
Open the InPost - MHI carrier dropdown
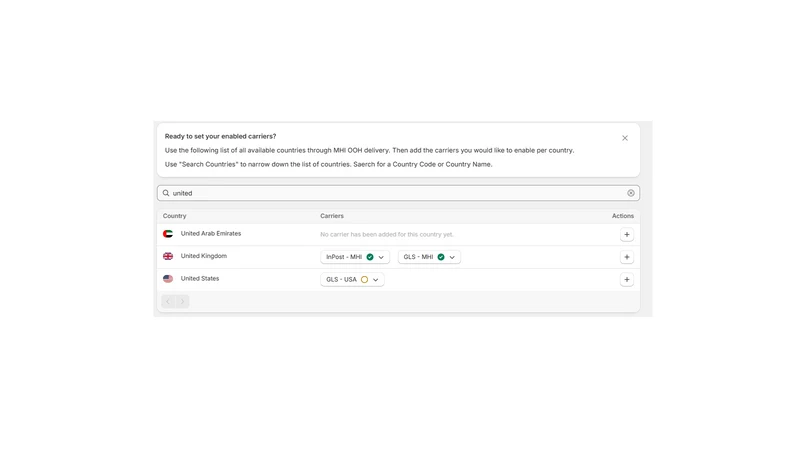click(355, 257)
